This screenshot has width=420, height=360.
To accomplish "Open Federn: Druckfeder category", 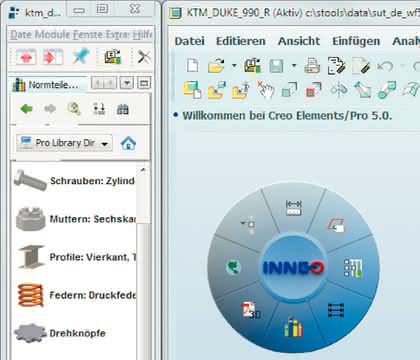I will coord(74,295).
